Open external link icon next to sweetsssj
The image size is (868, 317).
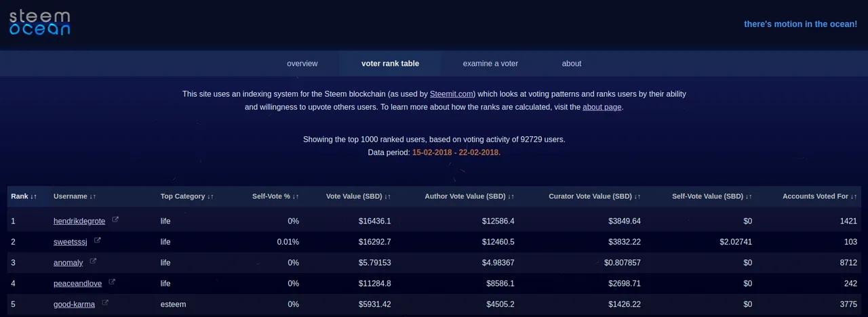pyautogui.click(x=98, y=240)
